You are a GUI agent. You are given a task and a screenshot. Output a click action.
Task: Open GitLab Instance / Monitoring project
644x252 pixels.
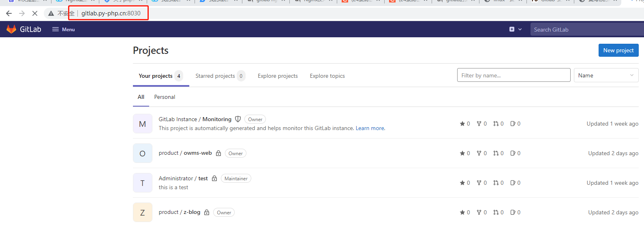click(x=195, y=119)
